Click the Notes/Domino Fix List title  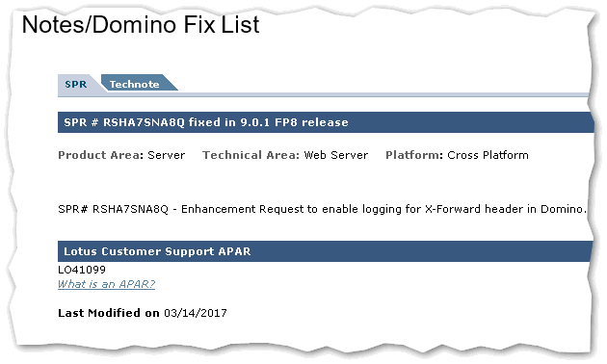[x=141, y=25]
